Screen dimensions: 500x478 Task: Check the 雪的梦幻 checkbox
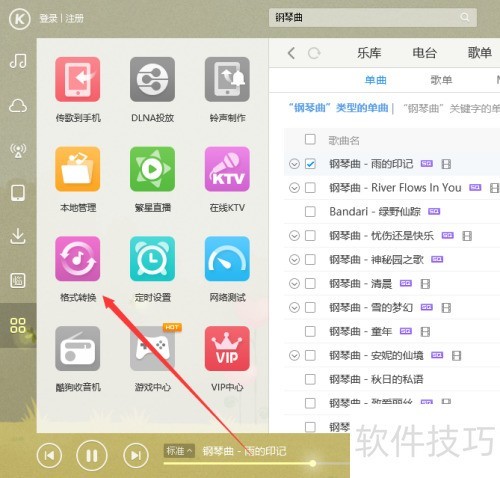[x=310, y=307]
